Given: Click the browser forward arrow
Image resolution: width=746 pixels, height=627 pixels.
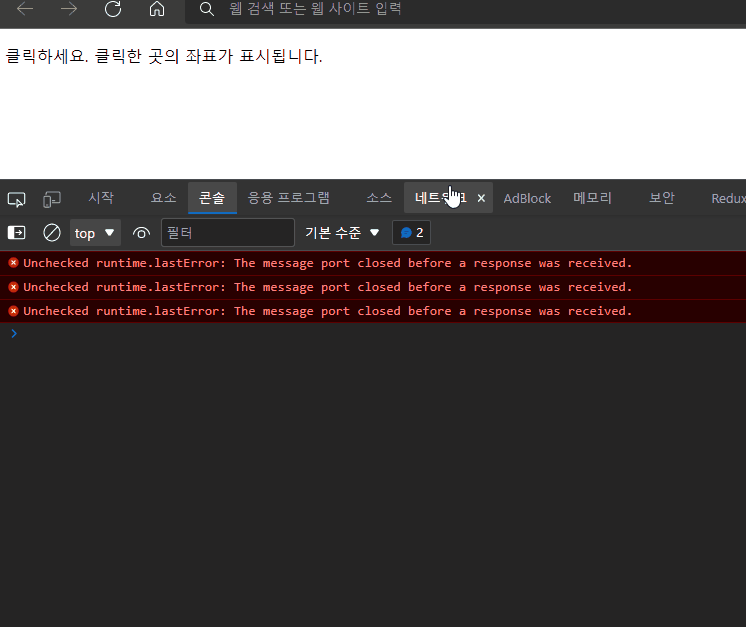Looking at the screenshot, I should tap(69, 9).
